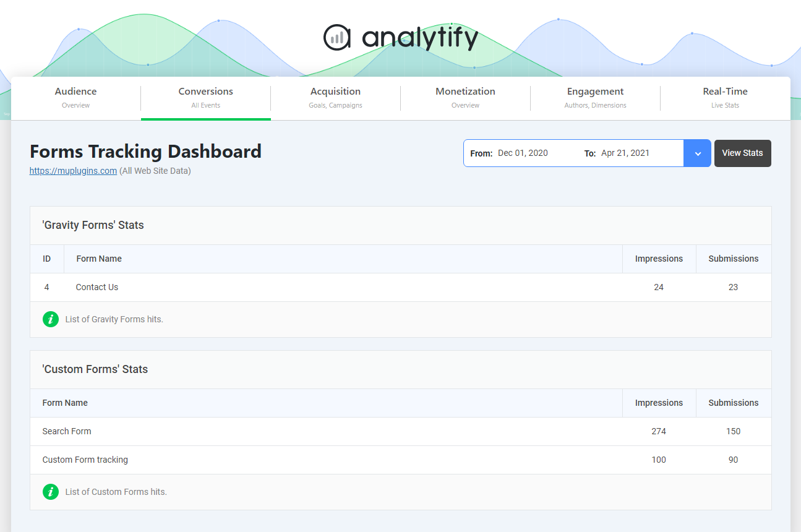Click the Gravity Forms ID column header
This screenshot has height=532, width=801.
pyautogui.click(x=47, y=259)
